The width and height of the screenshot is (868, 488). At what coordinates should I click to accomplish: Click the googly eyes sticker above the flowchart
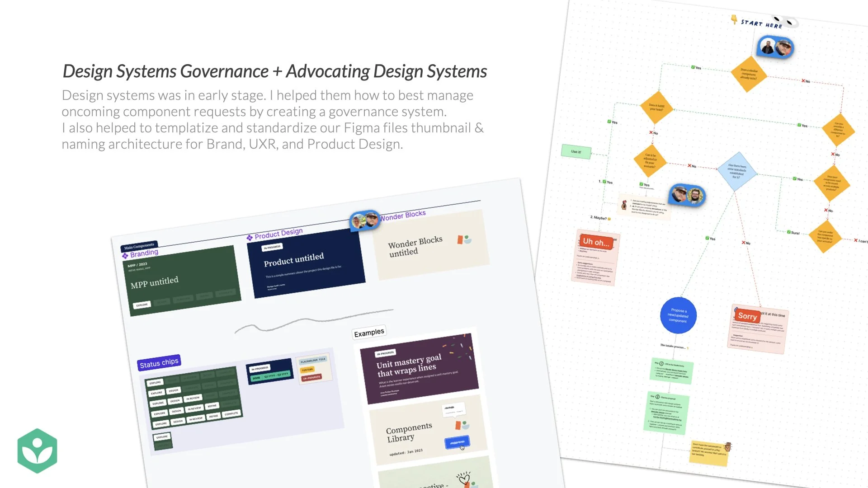[784, 20]
